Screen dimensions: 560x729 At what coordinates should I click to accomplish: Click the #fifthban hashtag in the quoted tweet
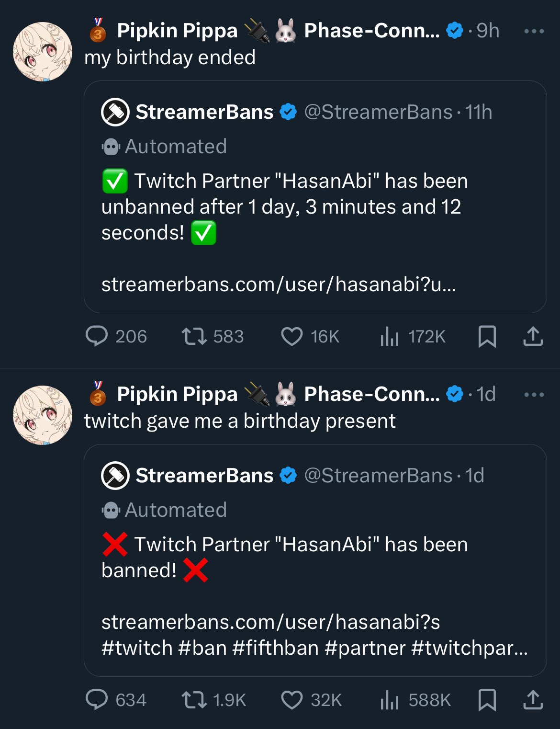275,648
